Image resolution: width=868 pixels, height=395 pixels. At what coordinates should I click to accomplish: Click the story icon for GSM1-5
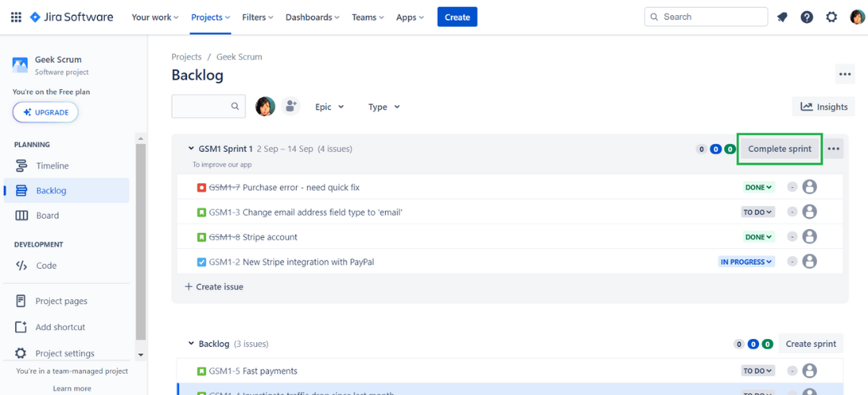pos(201,371)
